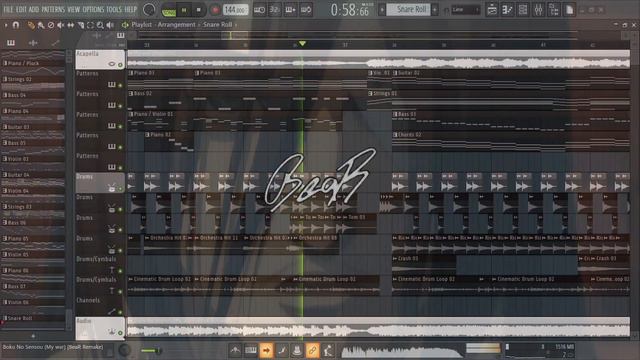Toggle mute on the Audio track at bottom

click(120, 333)
